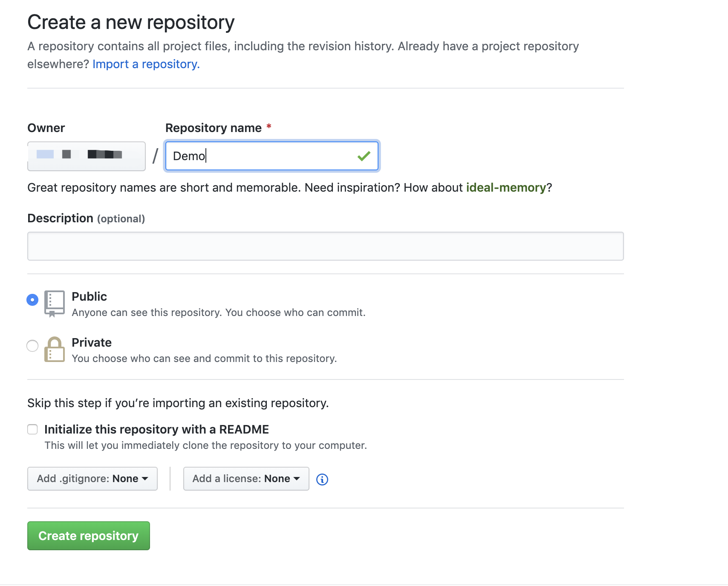Click into the Description text field
728x586 pixels.
pos(325,246)
